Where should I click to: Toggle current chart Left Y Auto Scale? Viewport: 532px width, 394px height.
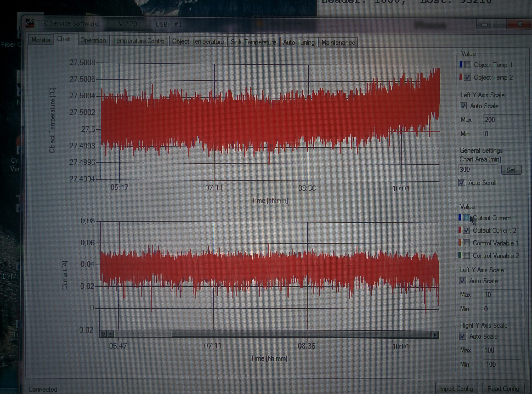(462, 281)
